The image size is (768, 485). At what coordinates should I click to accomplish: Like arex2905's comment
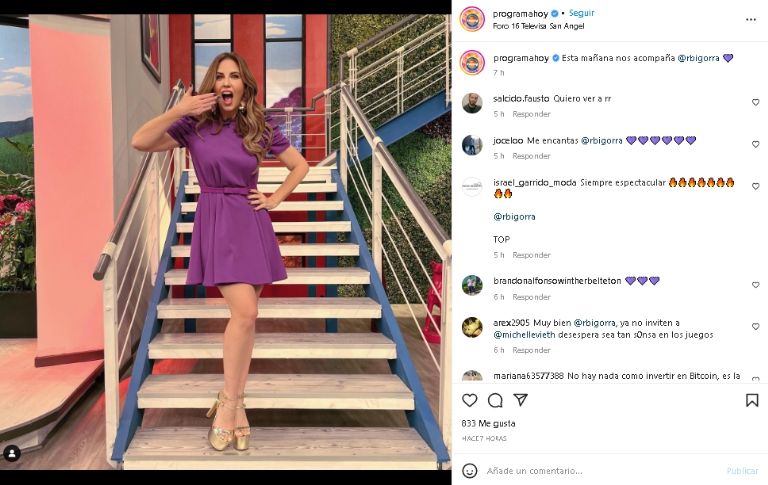coord(755,327)
